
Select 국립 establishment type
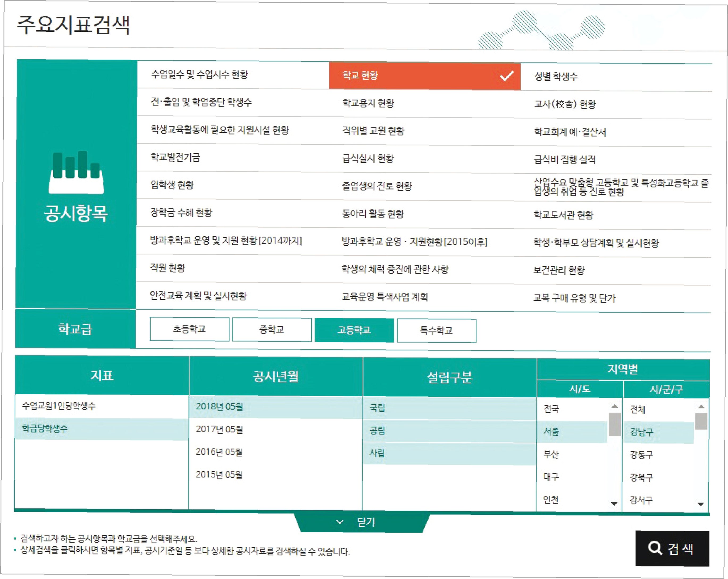378,408
